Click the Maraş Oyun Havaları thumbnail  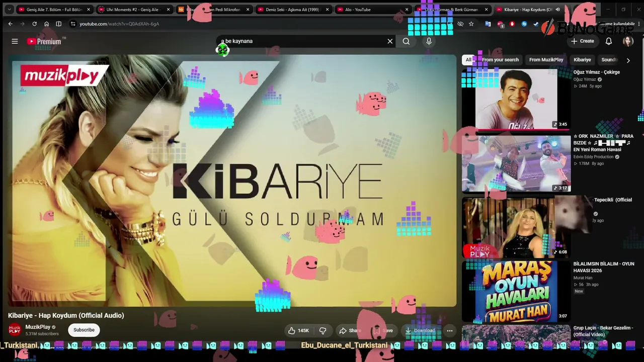pos(516,291)
